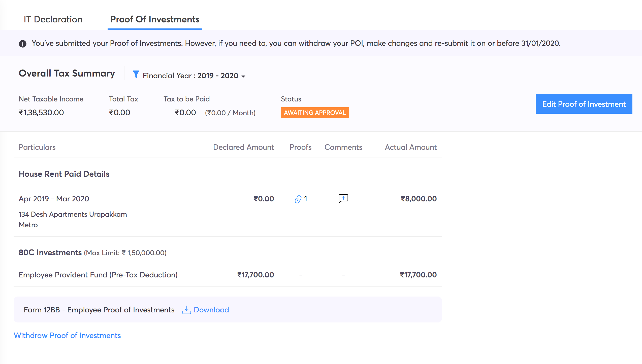Viewport: 642px width, 364px height.
Task: Click the AWAITING APPROVAL status badge
Action: (x=315, y=113)
